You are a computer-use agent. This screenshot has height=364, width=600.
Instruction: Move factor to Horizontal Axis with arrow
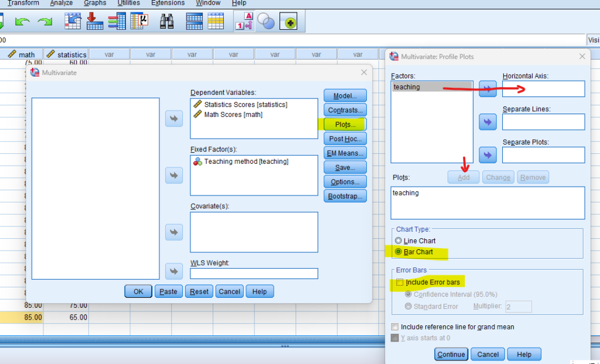[487, 89]
